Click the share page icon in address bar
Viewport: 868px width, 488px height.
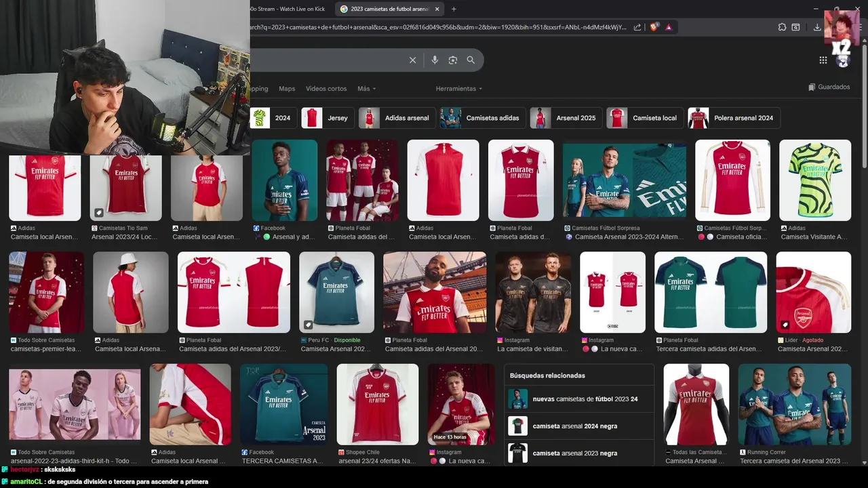coord(637,27)
